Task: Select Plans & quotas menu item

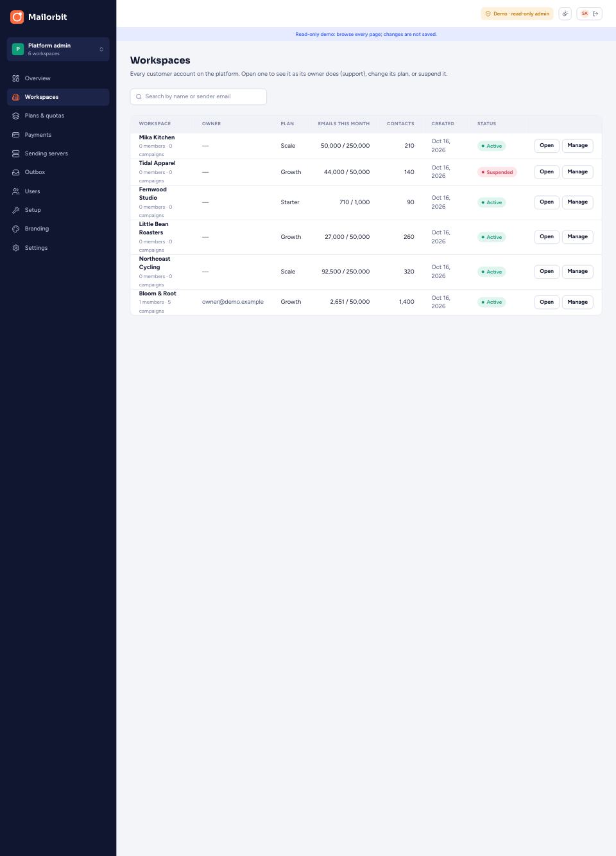Action: (x=58, y=116)
